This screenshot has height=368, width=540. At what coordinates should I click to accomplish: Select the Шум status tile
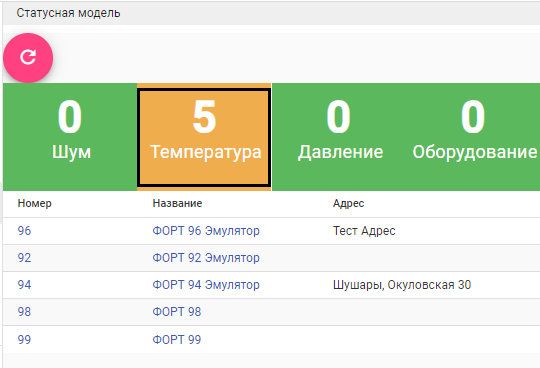[70, 137]
